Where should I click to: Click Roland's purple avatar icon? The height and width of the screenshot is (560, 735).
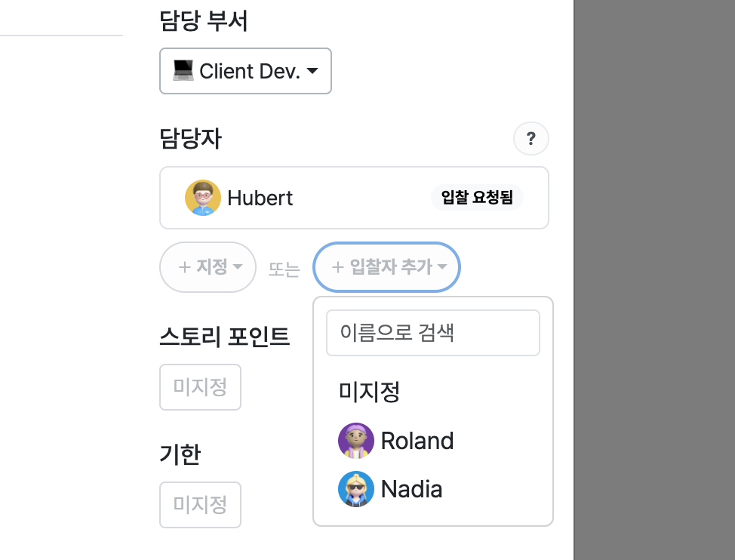point(356,441)
